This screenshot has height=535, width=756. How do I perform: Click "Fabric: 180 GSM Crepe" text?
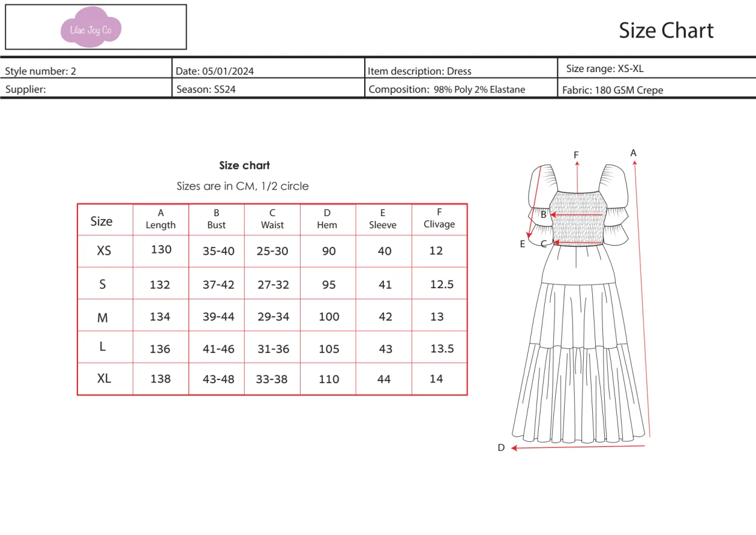coord(613,90)
